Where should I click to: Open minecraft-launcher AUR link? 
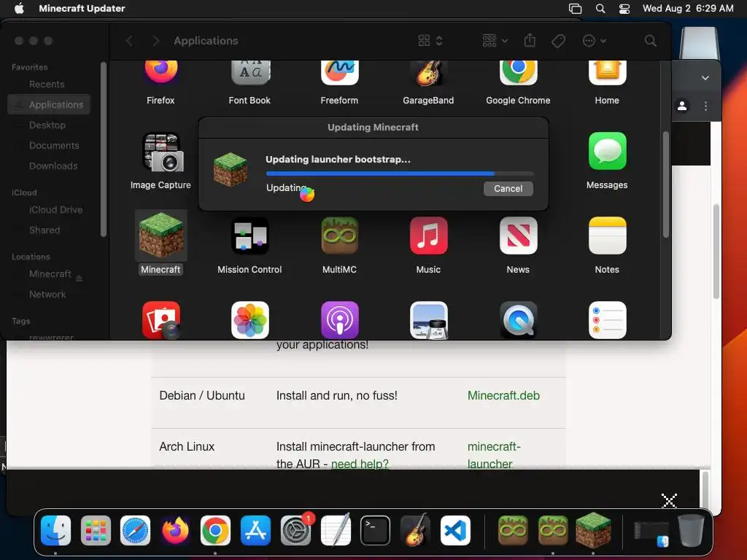494,455
